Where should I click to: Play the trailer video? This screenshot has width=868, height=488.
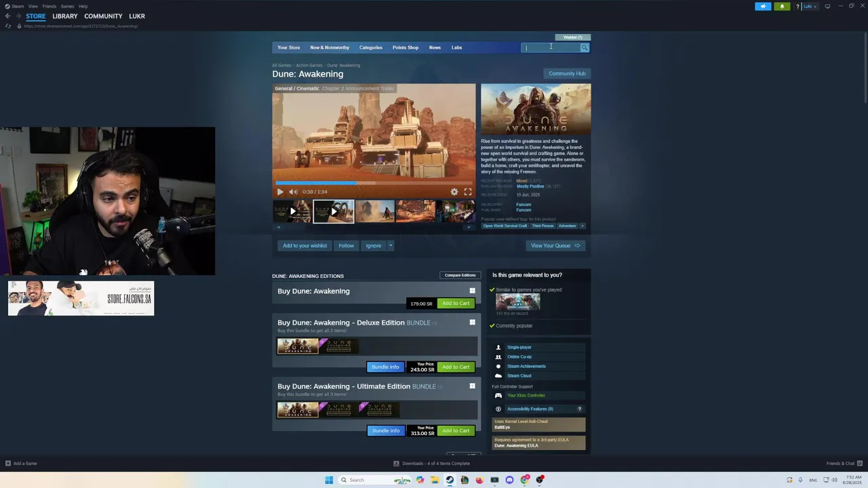click(280, 192)
